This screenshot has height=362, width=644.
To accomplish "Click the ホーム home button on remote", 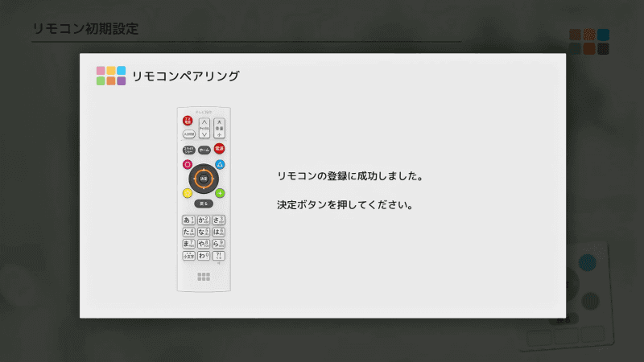I will coord(204,150).
